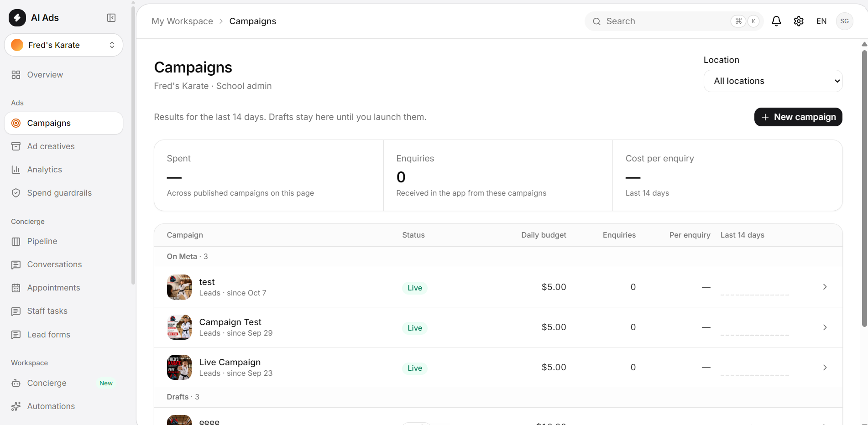The image size is (868, 425).
Task: Open Conversations in sidebar
Action: tap(63, 264)
